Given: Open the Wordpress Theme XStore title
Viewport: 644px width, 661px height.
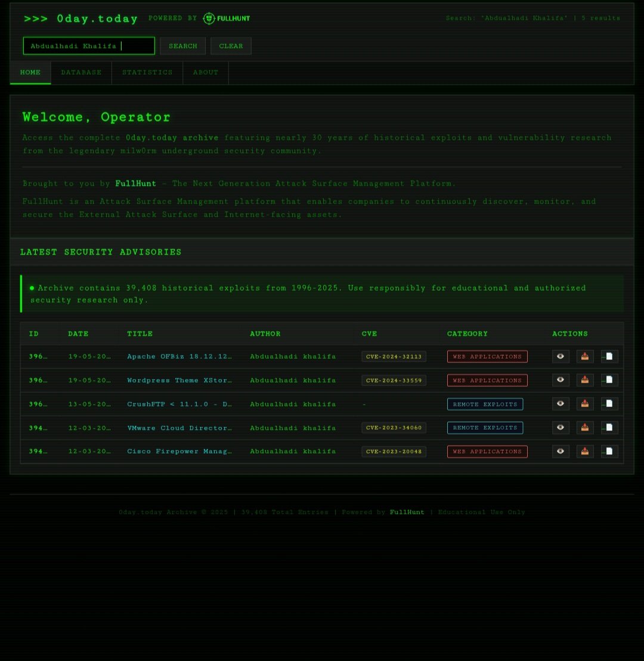Looking at the screenshot, I should click(x=179, y=380).
